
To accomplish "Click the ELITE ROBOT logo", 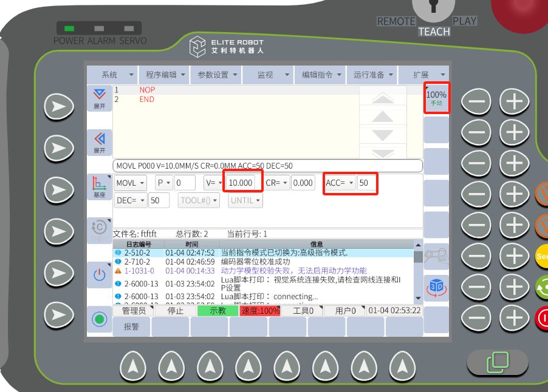I will (226, 47).
